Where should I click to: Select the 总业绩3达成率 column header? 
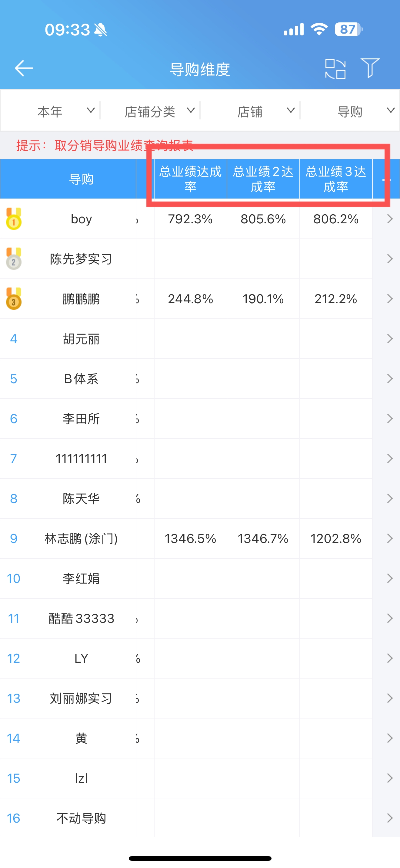(336, 179)
